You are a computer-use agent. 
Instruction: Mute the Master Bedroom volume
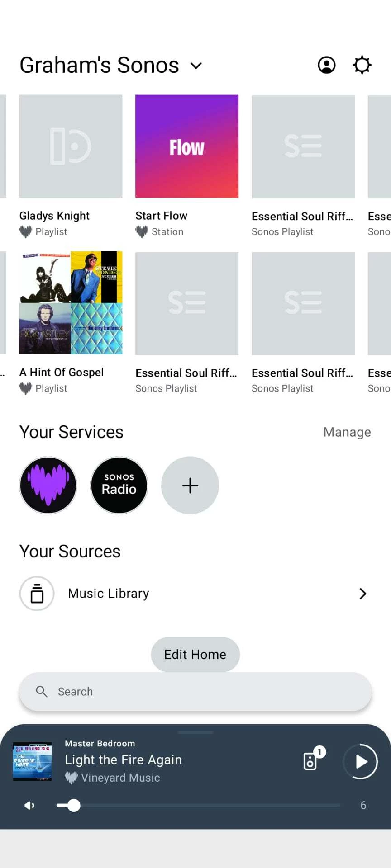pos(29,806)
